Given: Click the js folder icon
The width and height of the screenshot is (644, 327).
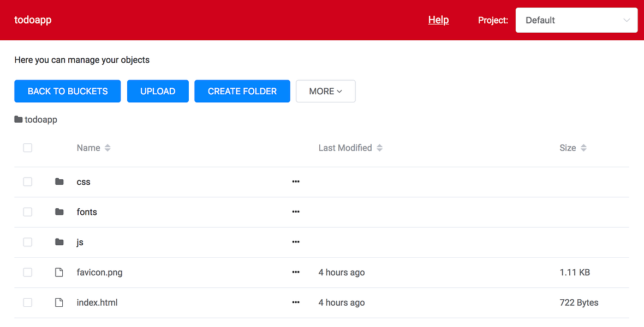Looking at the screenshot, I should pos(59,241).
